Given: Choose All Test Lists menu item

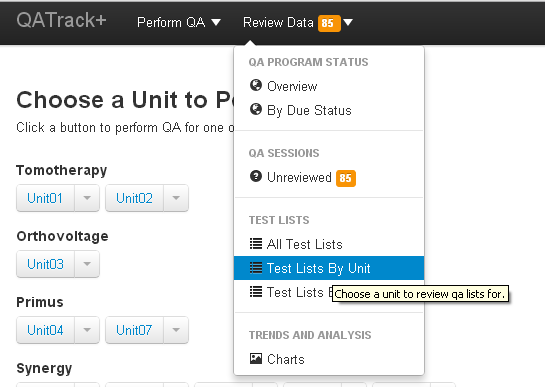Looking at the screenshot, I should point(329,244).
